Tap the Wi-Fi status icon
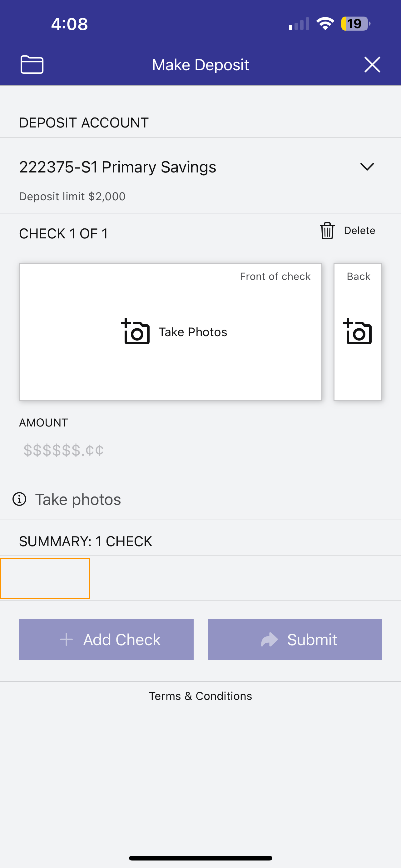Screen dimensions: 401x868 pyautogui.click(x=325, y=23)
